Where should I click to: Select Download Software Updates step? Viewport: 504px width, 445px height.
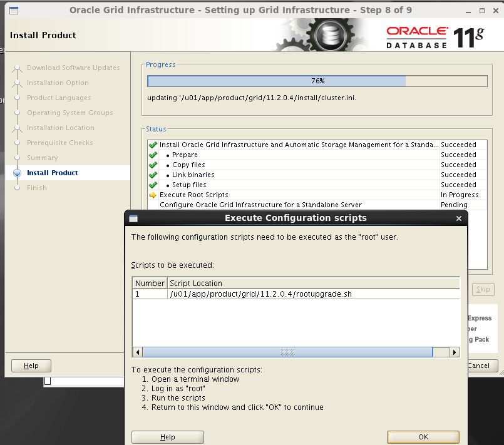(73, 68)
